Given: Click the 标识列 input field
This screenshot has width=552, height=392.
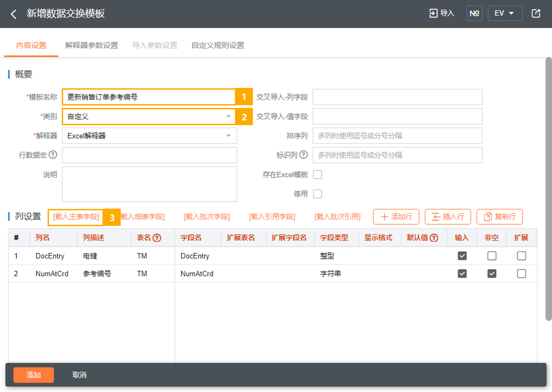Looking at the screenshot, I should [x=397, y=155].
